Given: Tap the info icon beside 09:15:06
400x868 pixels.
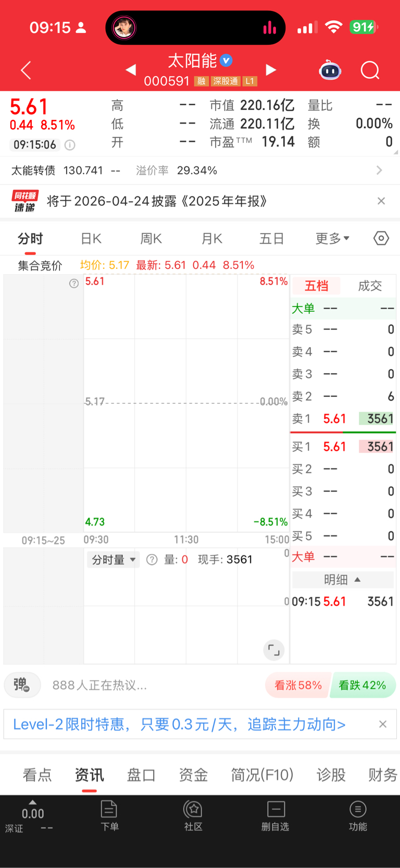Looking at the screenshot, I should click(x=70, y=145).
